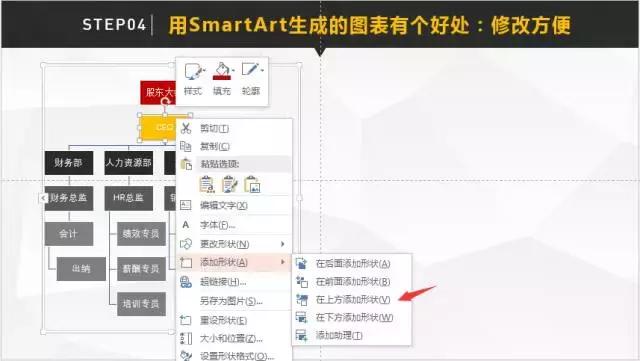Click the hyperlink globe icon
The width and height of the screenshot is (640, 361).
click(186, 282)
